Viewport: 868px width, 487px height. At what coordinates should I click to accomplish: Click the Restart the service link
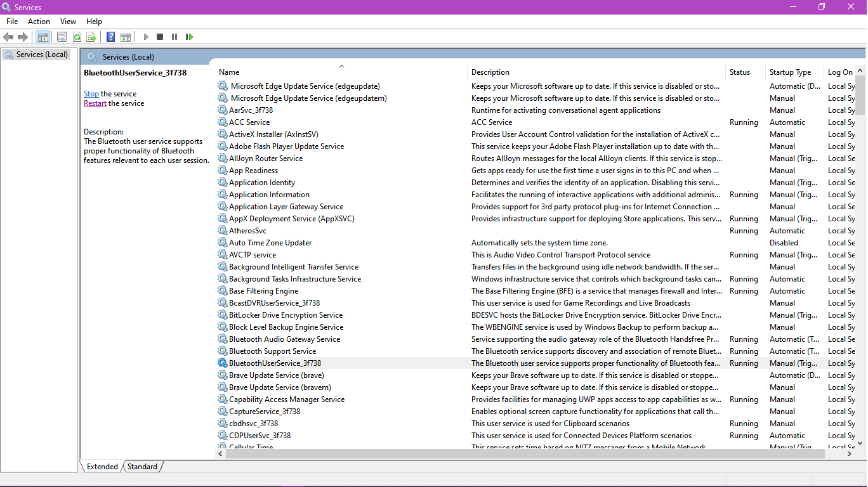coord(95,103)
